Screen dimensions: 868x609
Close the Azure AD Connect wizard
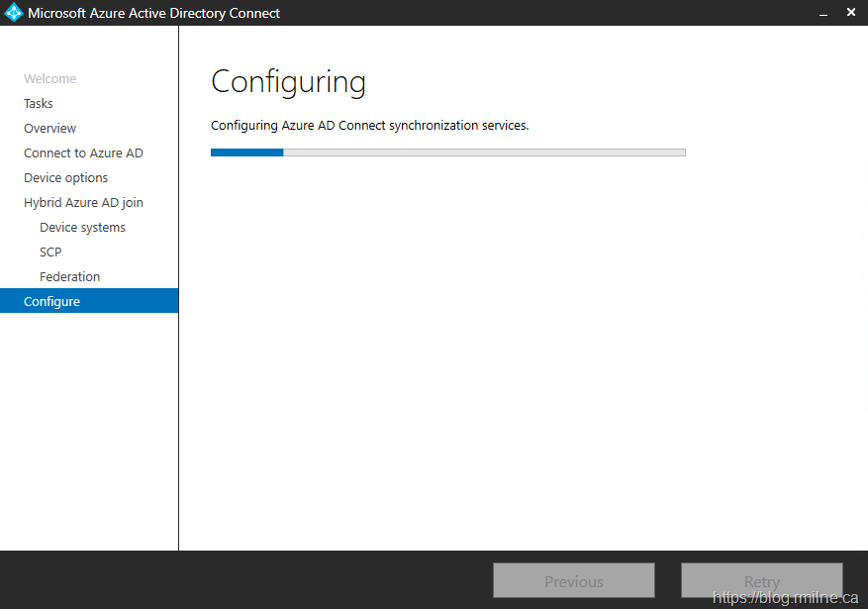pos(851,13)
